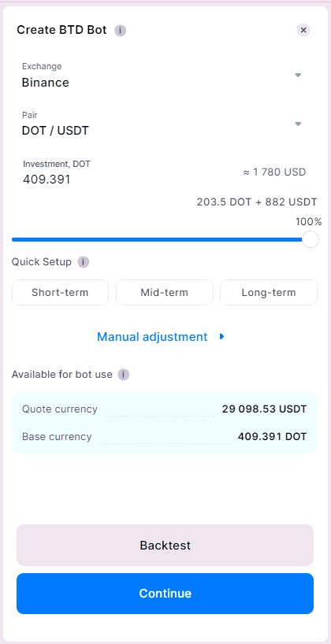The width and height of the screenshot is (331, 644).
Task: Click info icon next to Available for bot use
Action: tap(124, 375)
